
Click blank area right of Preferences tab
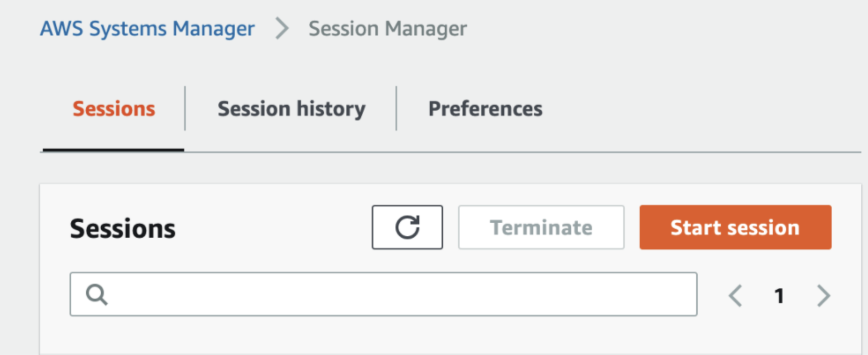point(703,109)
